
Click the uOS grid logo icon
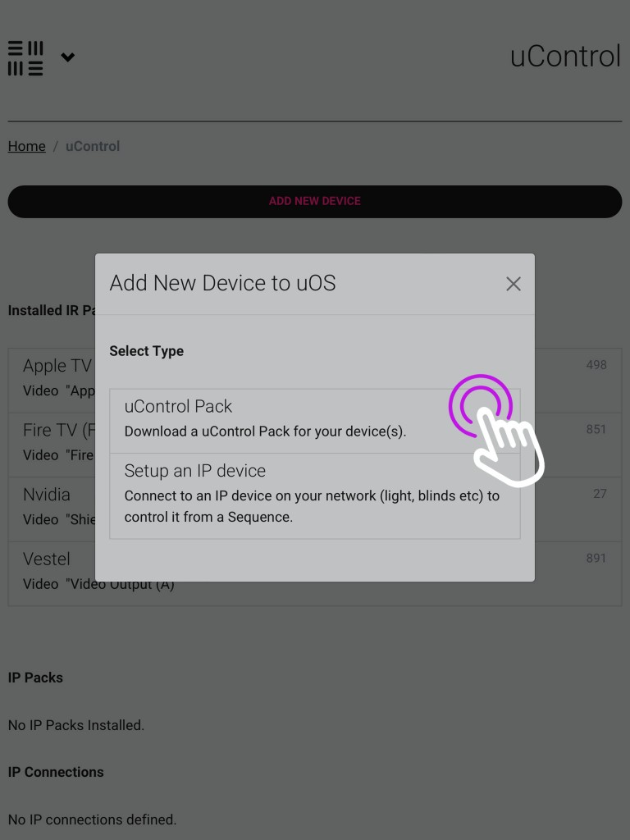[25, 58]
